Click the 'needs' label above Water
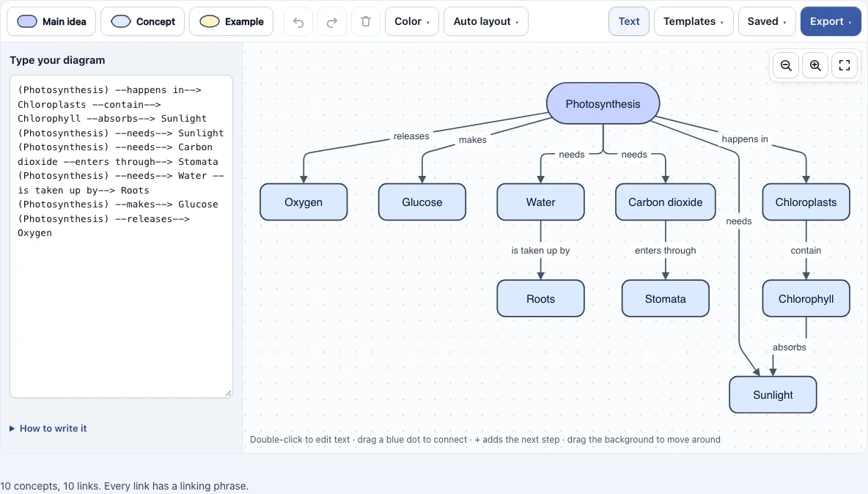The width and height of the screenshot is (868, 494). (572, 155)
